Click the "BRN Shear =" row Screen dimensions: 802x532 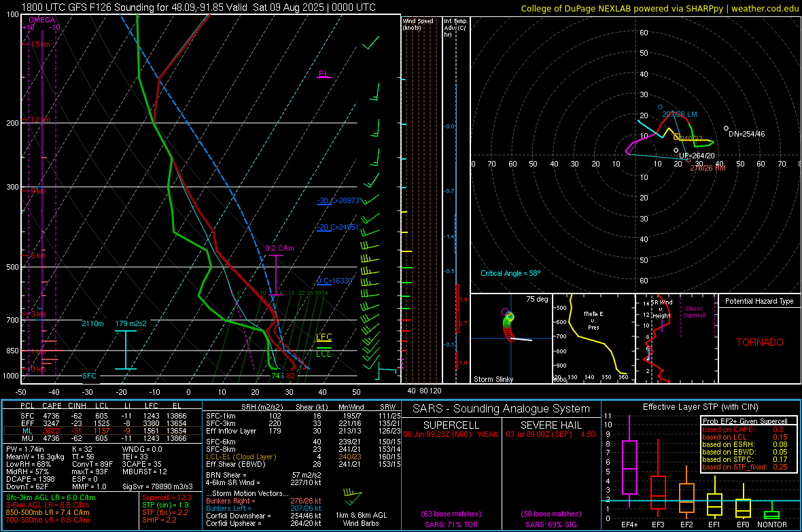[x=264, y=475]
